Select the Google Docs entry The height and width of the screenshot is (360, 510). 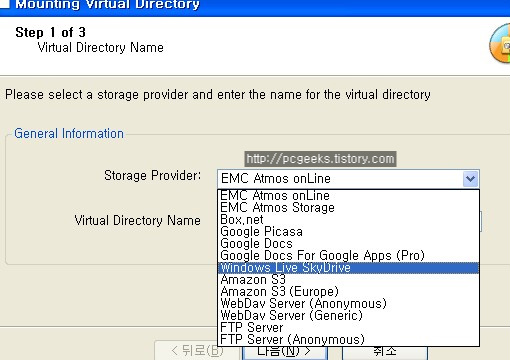[x=348, y=244]
